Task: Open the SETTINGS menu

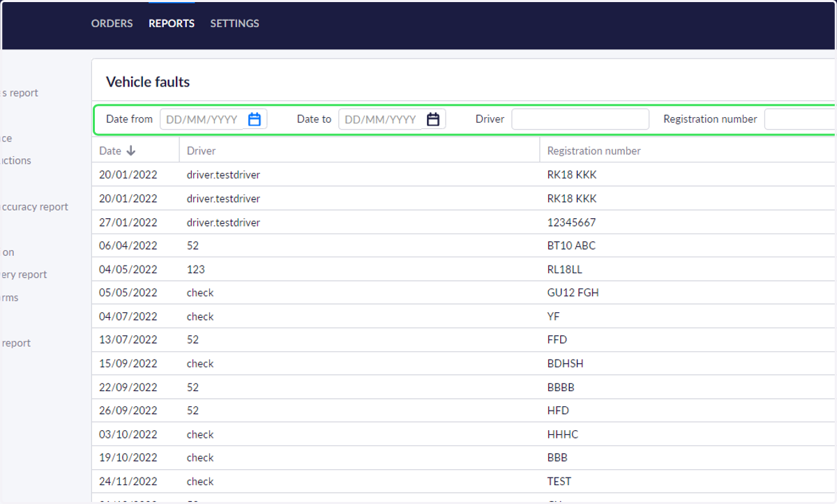Action: [x=234, y=23]
